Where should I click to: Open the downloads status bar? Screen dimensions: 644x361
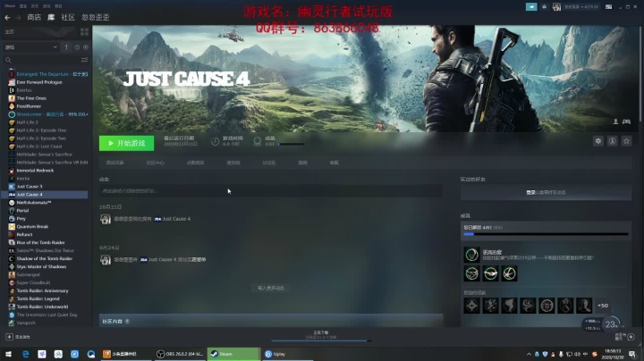click(x=321, y=335)
